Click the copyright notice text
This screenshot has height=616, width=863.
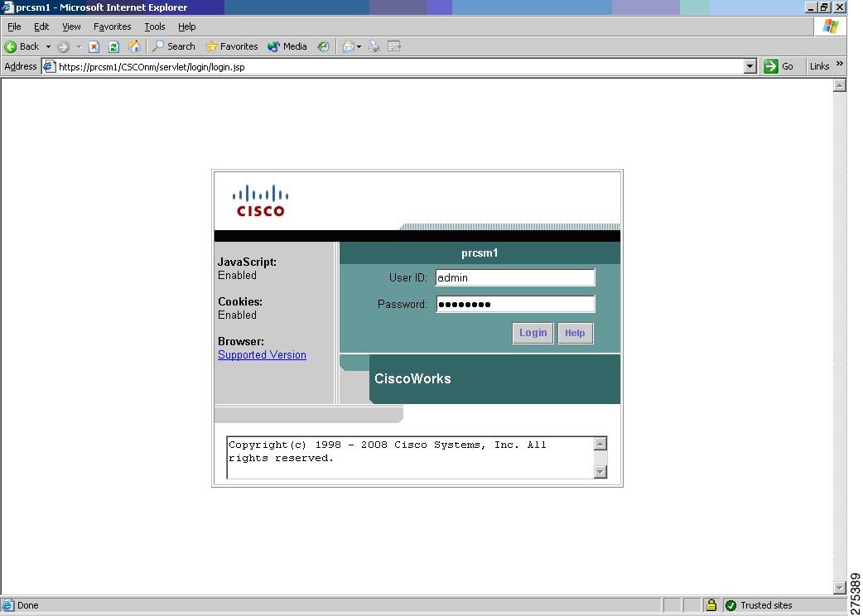(x=388, y=451)
